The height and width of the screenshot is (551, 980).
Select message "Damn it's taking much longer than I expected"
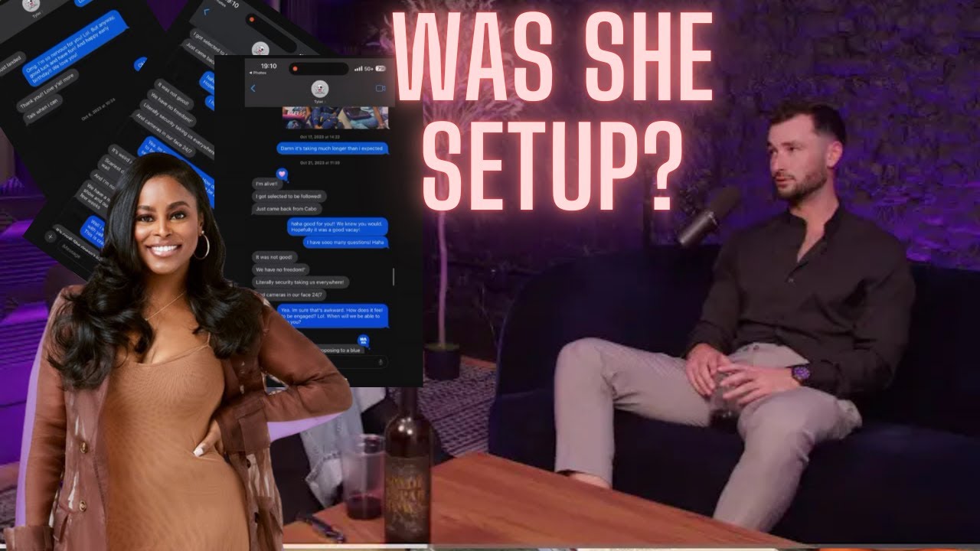pos(332,148)
